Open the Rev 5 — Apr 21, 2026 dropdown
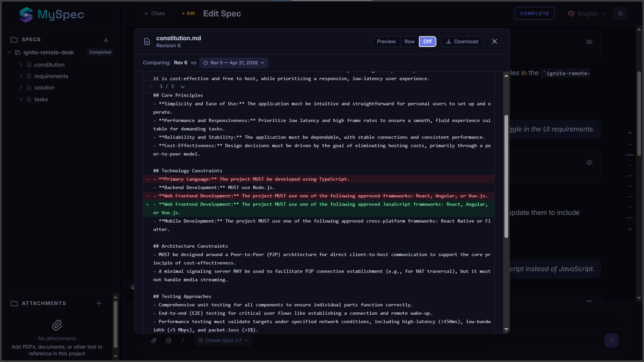The width and height of the screenshot is (644, 362). (234, 63)
